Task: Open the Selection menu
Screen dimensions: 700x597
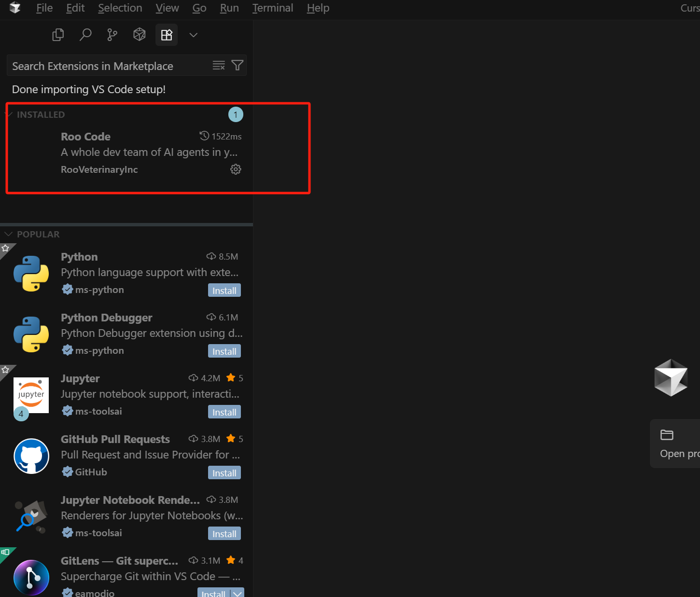Action: point(120,8)
